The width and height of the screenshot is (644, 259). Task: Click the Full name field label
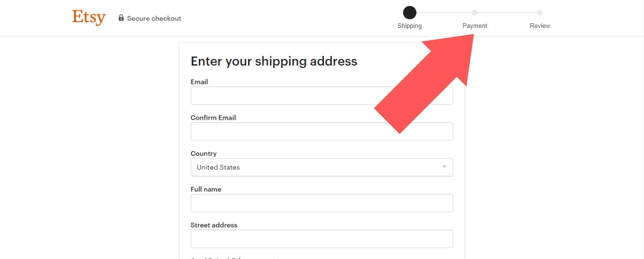coord(206,189)
